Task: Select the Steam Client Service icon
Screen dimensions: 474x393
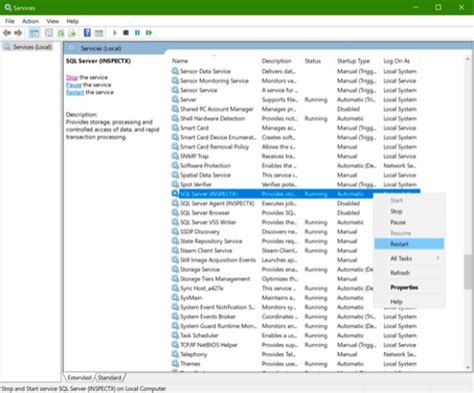Action: click(x=175, y=250)
